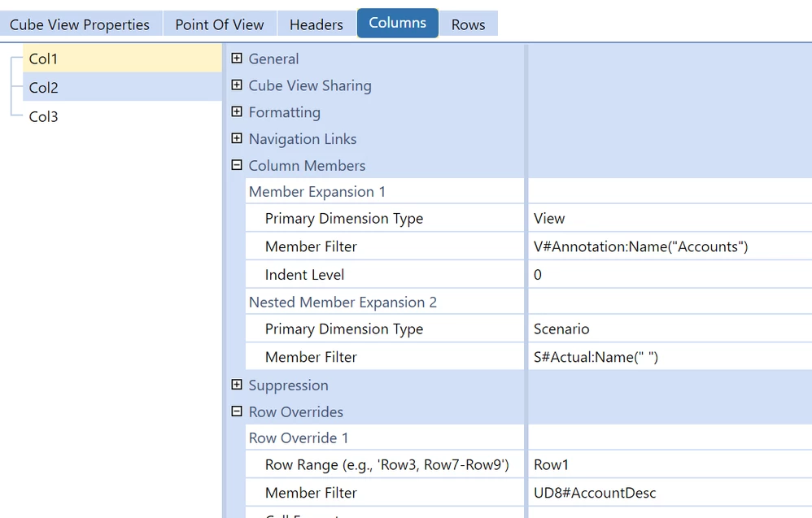Image resolution: width=812 pixels, height=518 pixels.
Task: Click the Formatting section label
Action: point(284,112)
